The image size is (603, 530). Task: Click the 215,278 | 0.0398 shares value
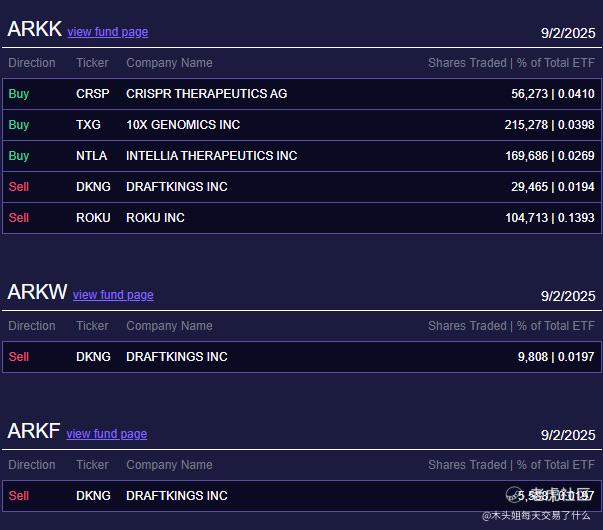tap(550, 125)
